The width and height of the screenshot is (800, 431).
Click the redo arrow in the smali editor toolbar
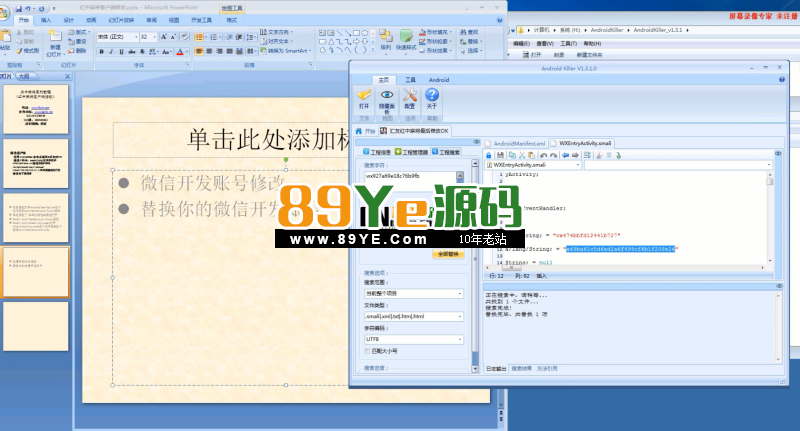pos(554,155)
